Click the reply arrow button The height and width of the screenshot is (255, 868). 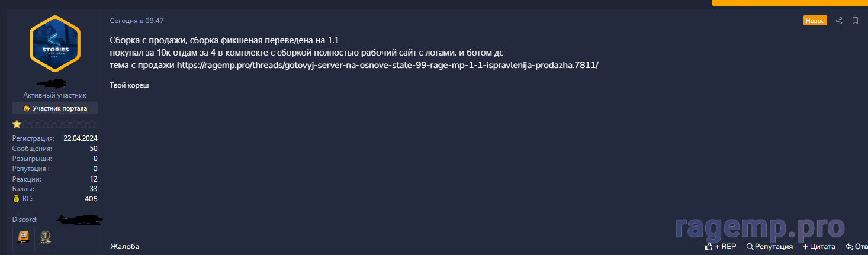[x=856, y=247]
